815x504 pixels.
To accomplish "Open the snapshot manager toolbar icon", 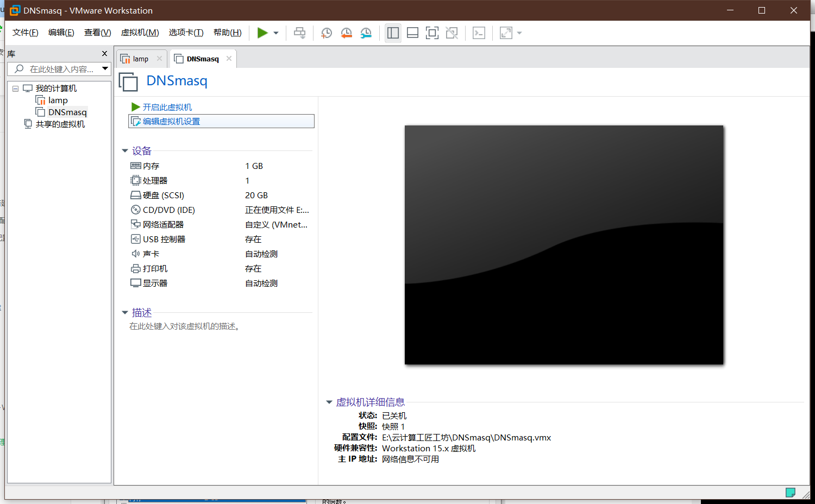I will click(366, 33).
